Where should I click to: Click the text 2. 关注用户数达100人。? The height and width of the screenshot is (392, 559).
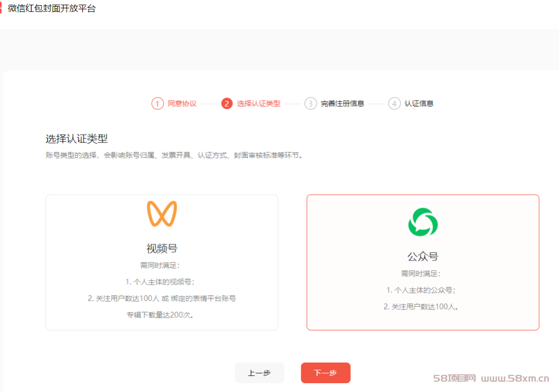pos(421,307)
